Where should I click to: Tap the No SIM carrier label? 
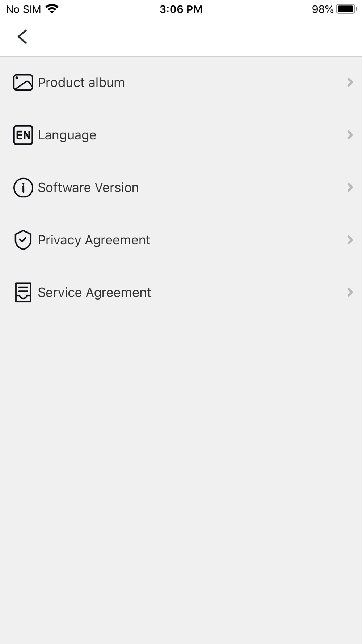[x=24, y=9]
